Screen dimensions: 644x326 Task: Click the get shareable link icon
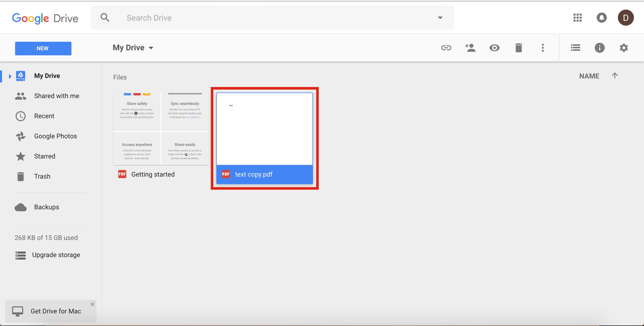point(446,48)
